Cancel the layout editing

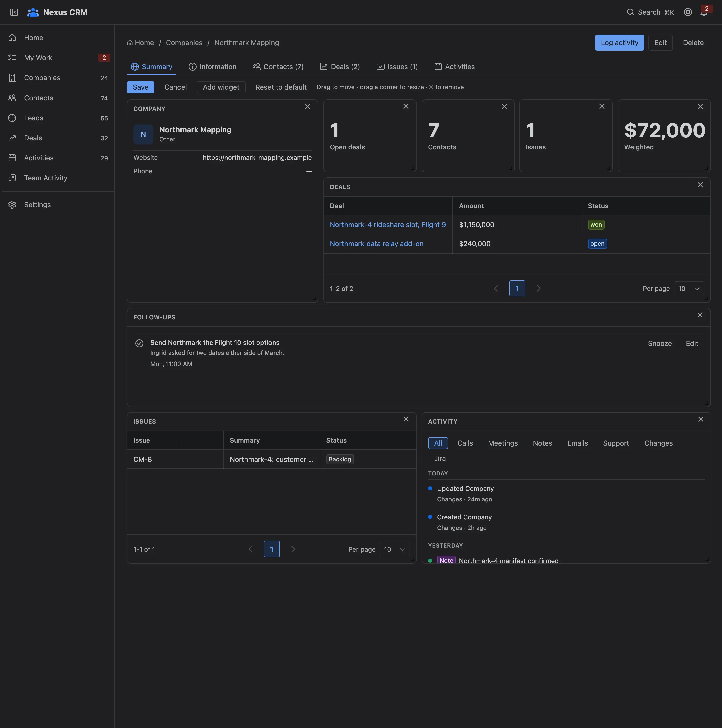click(x=175, y=87)
